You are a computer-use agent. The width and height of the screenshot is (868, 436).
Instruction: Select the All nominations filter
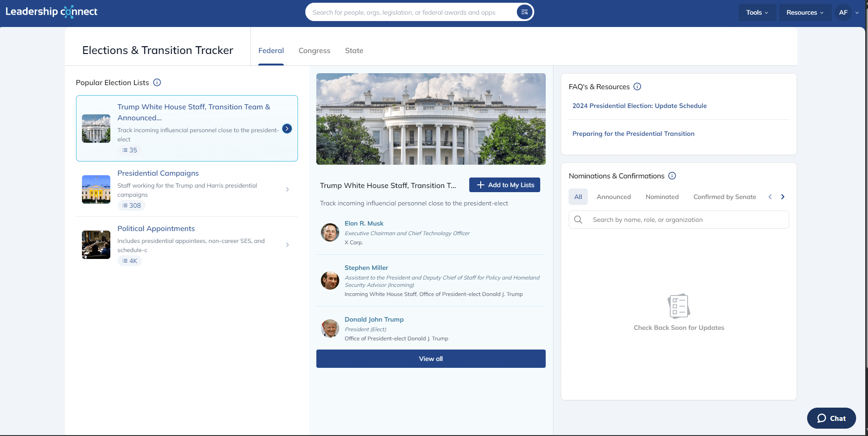578,197
